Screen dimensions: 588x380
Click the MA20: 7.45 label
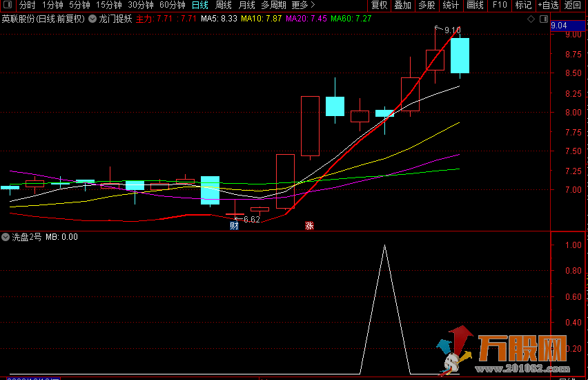[306, 19]
